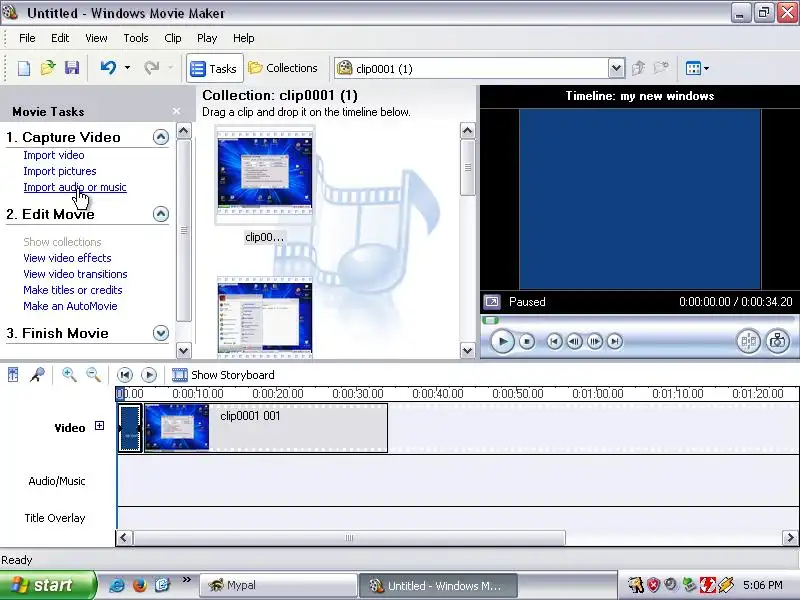Viewport: 800px width, 600px height.
Task: Select the first clip00... thumbnail
Action: pos(264,174)
